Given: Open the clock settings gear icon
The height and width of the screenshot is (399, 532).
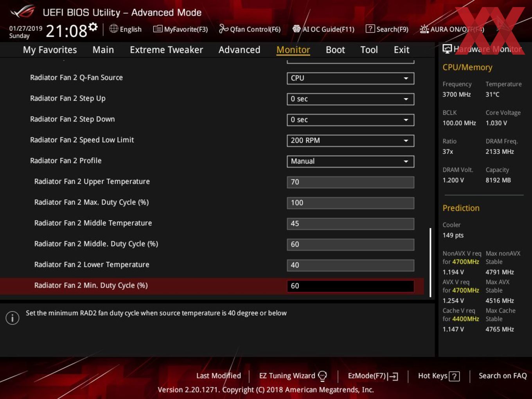Looking at the screenshot, I should 93,27.
